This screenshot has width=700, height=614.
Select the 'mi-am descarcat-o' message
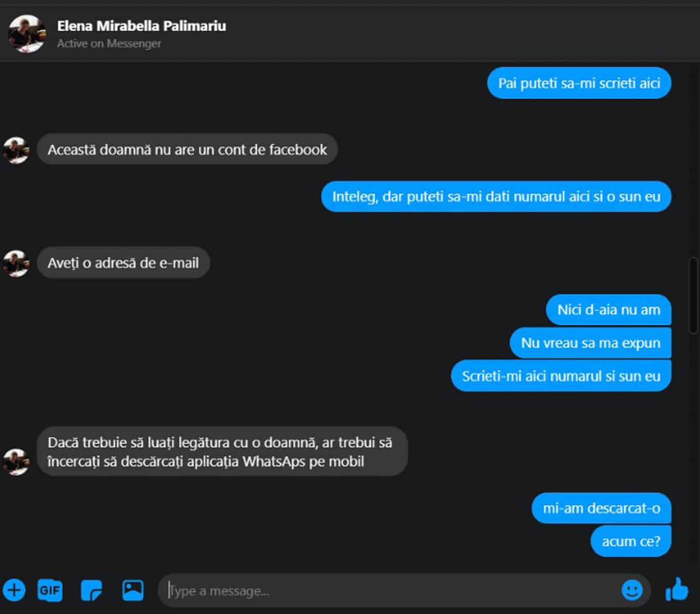[x=601, y=508]
